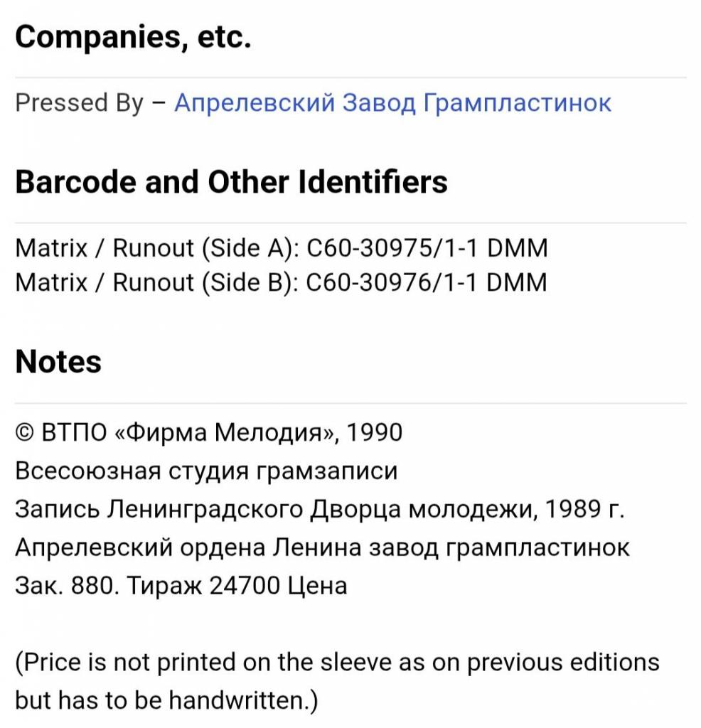Click the year 1990 in the notes
Screen dimensions: 701x728
374,432
